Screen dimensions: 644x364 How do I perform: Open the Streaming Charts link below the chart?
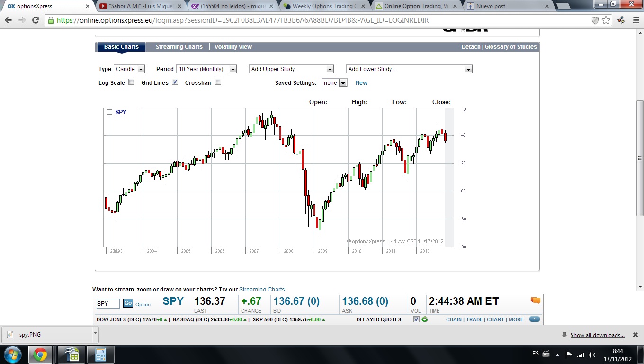(262, 290)
